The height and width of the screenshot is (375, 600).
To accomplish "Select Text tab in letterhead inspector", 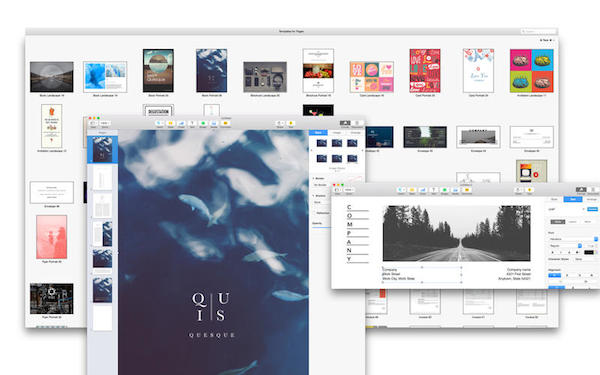I will point(573,199).
